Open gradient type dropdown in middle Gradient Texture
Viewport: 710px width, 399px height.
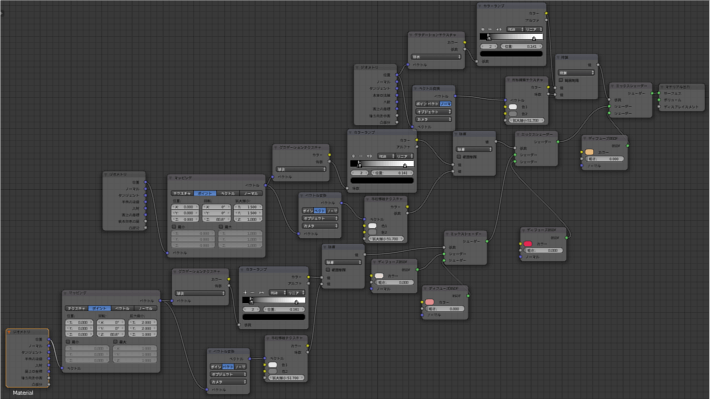[301, 169]
